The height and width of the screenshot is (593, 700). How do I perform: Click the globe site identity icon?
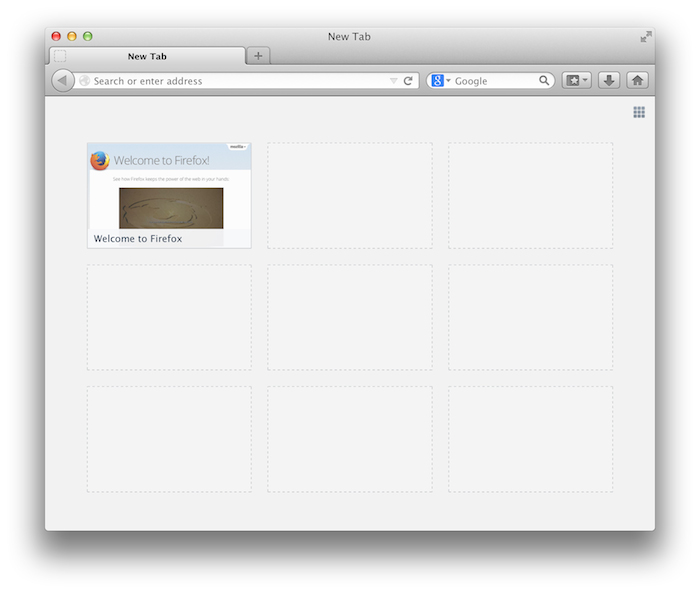85,81
